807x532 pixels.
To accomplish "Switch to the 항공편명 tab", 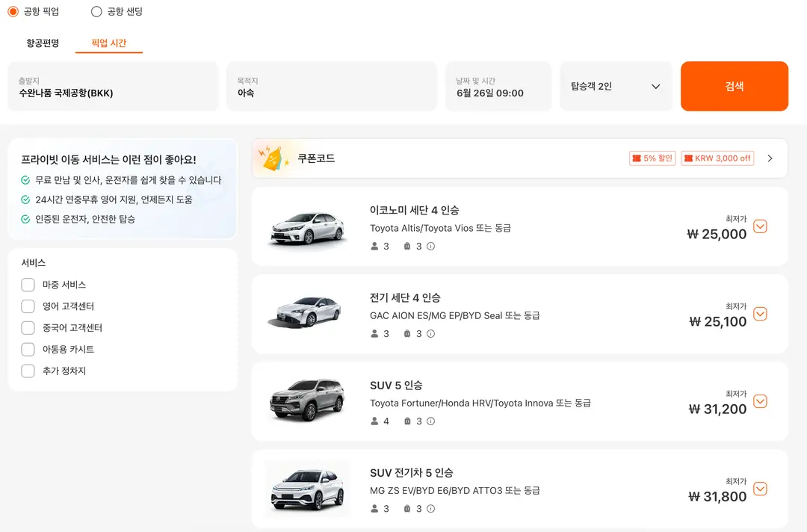I will click(x=43, y=43).
